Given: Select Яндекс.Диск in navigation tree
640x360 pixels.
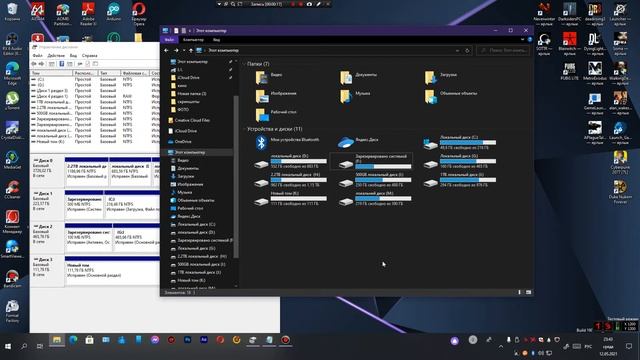Looking at the screenshot, I should pyautogui.click(x=189, y=216).
